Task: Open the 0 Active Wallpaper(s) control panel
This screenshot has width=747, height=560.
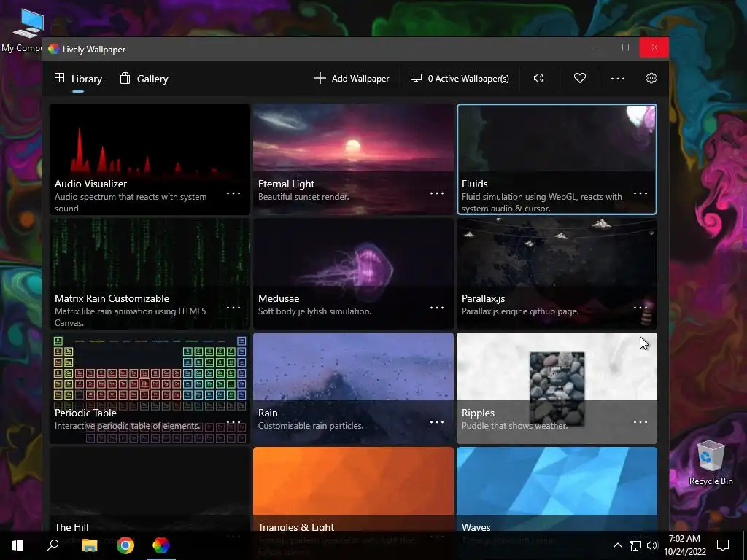Action: tap(460, 79)
